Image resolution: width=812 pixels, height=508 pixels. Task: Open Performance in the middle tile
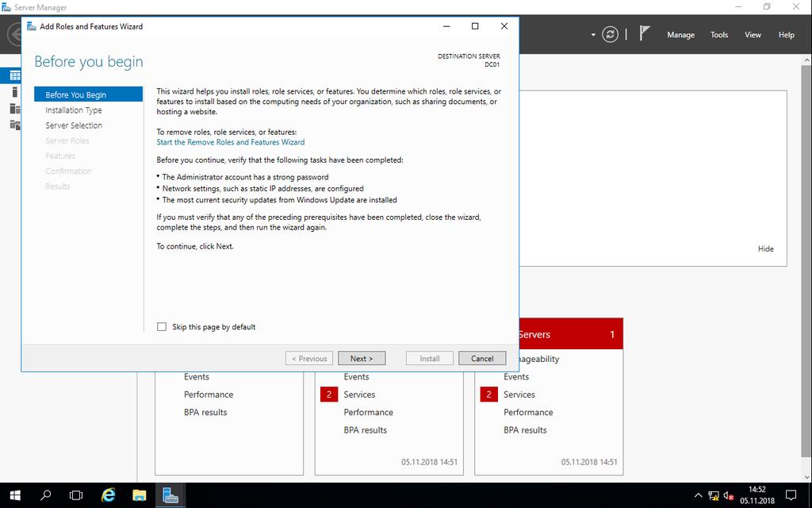(368, 412)
